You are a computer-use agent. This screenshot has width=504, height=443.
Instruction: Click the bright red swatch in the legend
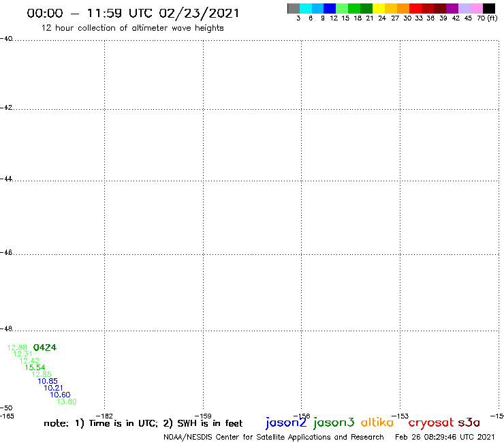[415, 8]
